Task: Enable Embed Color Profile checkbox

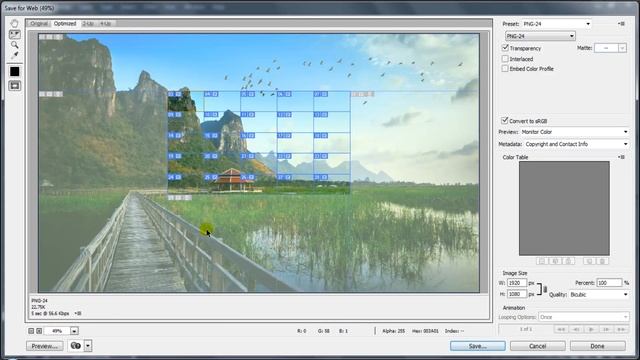Action: tap(505, 69)
